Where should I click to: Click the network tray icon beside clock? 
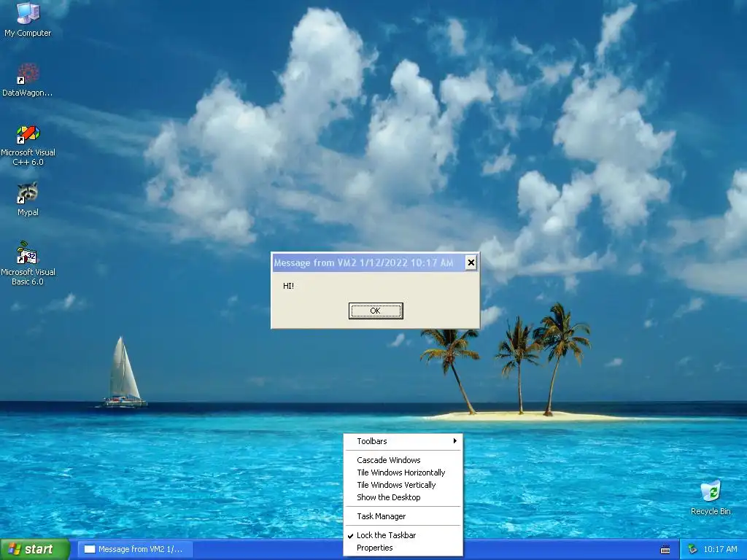point(692,550)
